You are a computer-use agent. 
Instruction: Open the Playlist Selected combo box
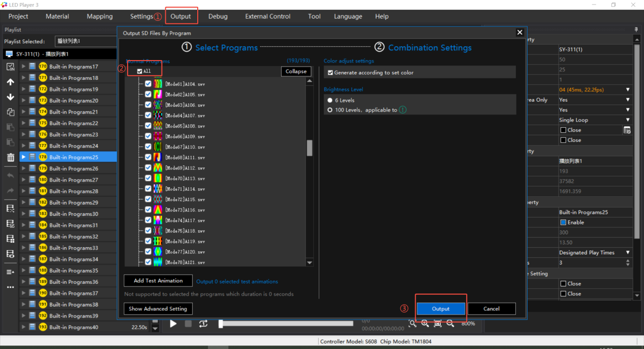(x=85, y=41)
